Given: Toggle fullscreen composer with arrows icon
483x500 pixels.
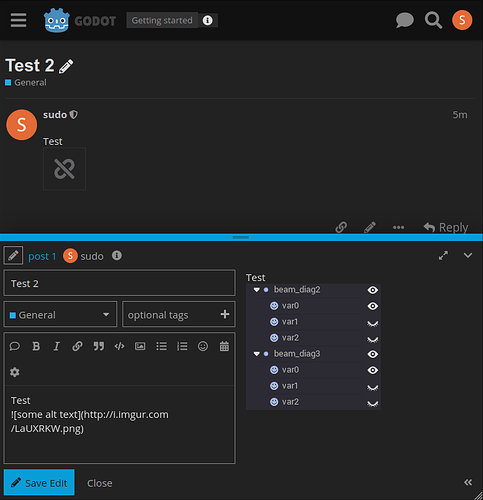Looking at the screenshot, I should [x=443, y=256].
